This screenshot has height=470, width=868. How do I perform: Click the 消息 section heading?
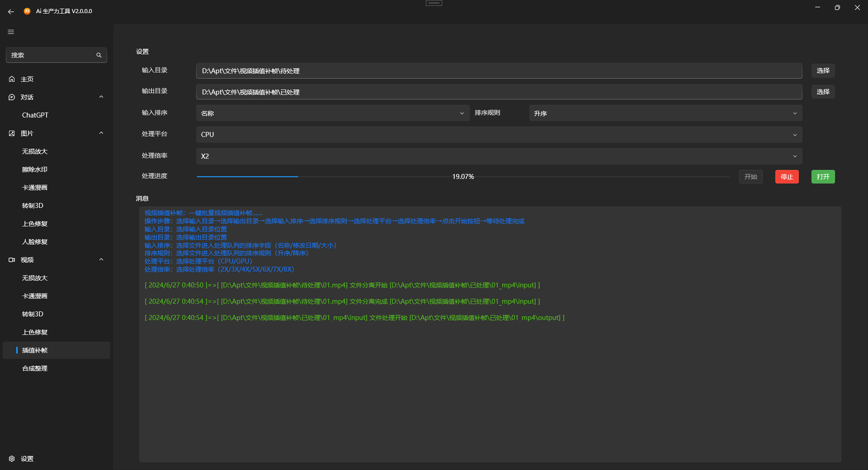142,198
